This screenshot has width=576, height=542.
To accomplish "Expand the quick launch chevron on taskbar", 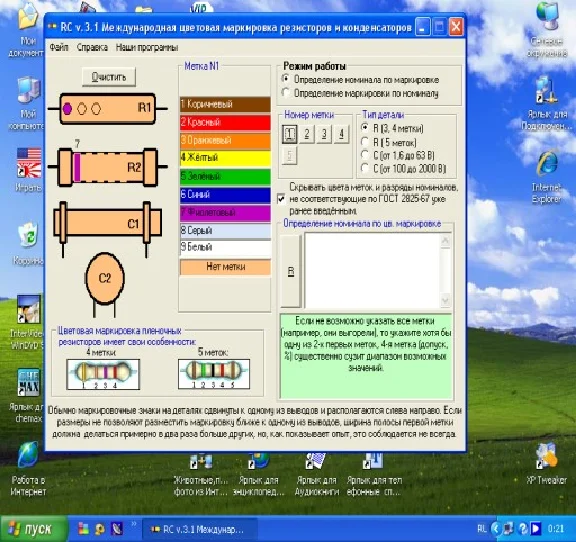I will (x=134, y=524).
